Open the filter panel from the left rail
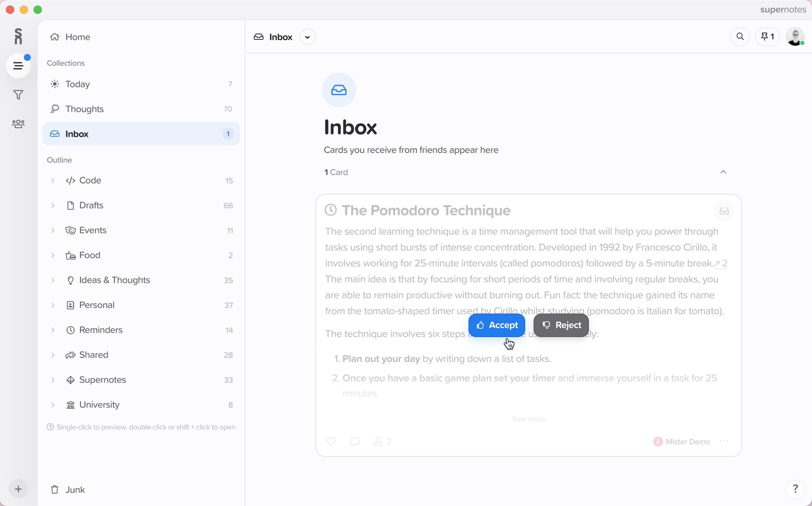Screen dimensions: 812x506 click(18, 94)
